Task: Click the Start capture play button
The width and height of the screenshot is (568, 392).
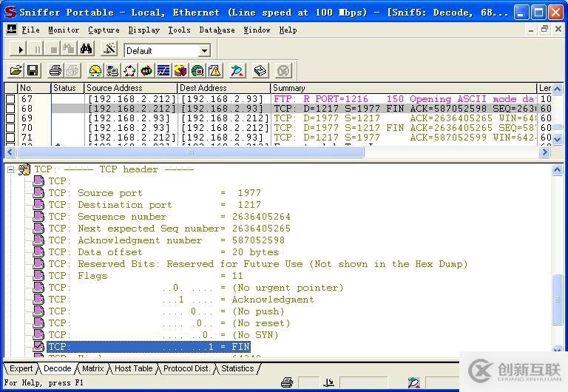Action: [20, 50]
